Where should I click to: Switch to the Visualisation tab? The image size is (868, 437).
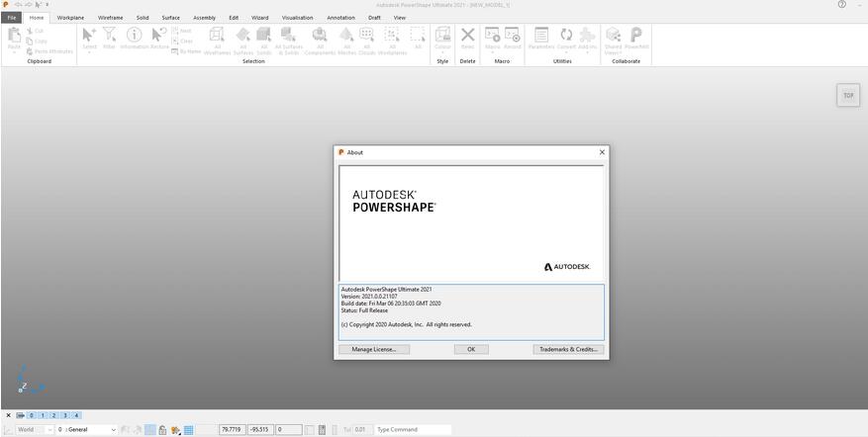tap(297, 18)
